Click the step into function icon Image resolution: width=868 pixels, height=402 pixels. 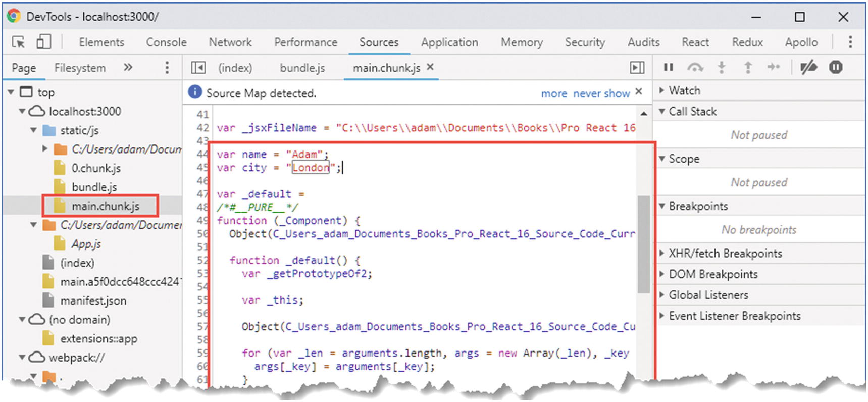(722, 67)
